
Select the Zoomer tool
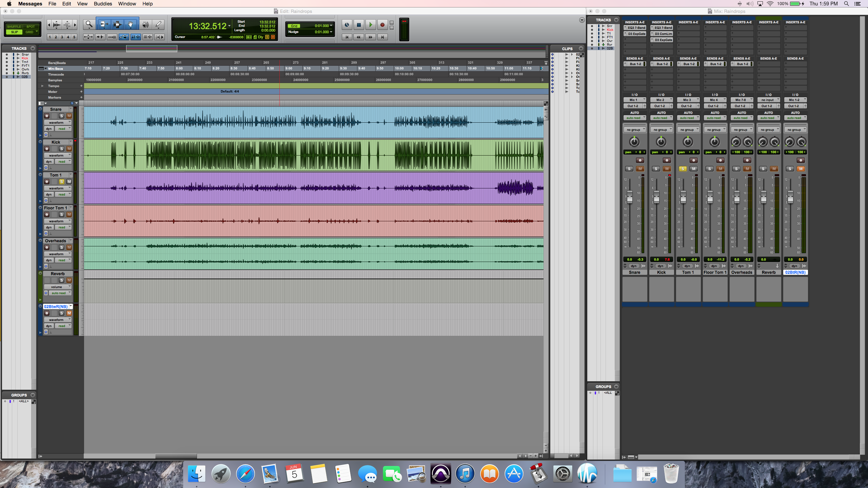(x=89, y=24)
